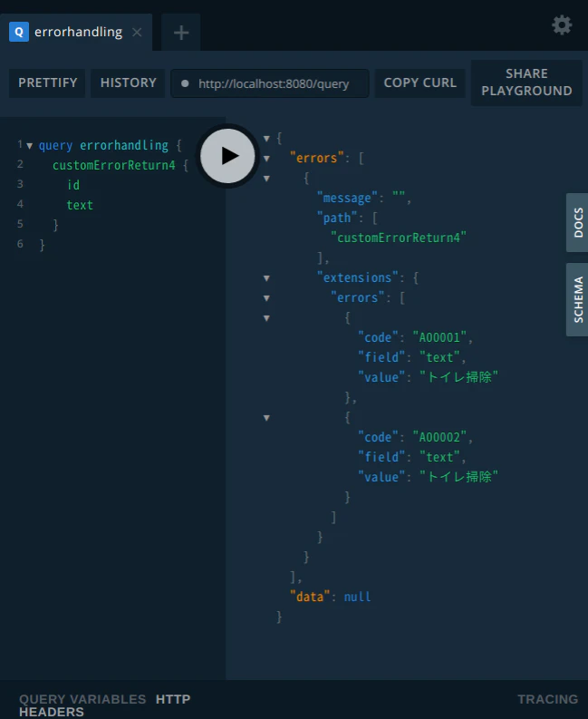This screenshot has width=588, height=719.
Task: Click SHARE PLAYGROUND button
Action: [526, 83]
